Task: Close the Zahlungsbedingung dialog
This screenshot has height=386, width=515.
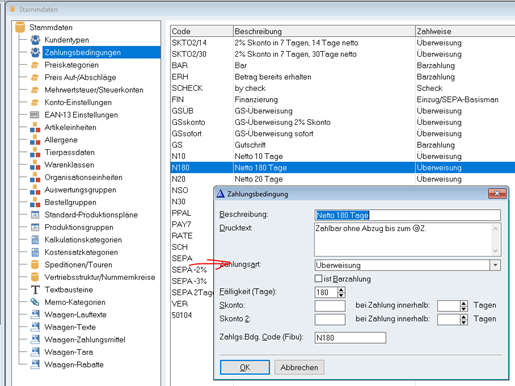Action: [x=497, y=193]
